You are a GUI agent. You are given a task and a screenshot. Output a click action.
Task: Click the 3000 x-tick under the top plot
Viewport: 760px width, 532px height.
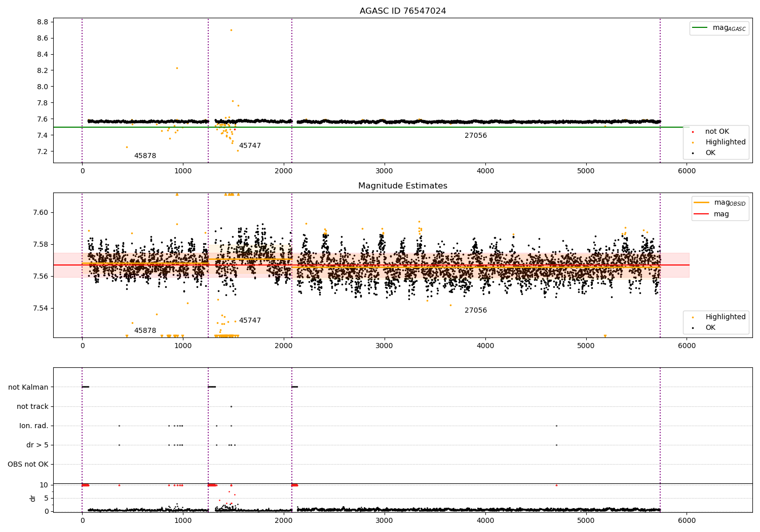tap(385, 171)
